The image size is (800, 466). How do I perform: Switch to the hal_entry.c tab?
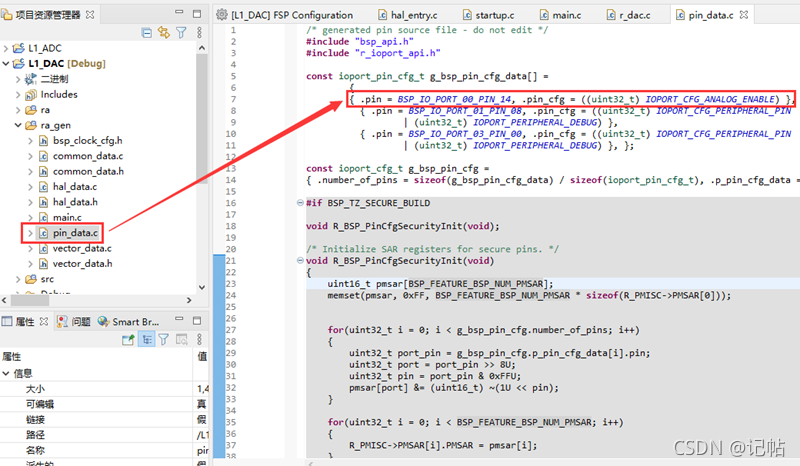pyautogui.click(x=408, y=15)
